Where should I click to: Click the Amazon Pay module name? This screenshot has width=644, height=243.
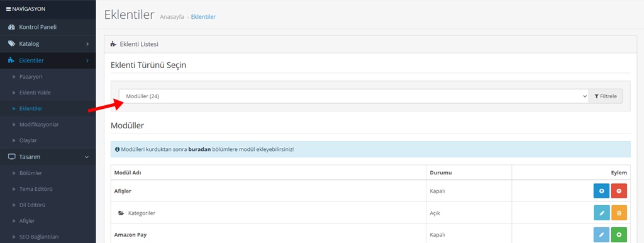pyautogui.click(x=131, y=235)
